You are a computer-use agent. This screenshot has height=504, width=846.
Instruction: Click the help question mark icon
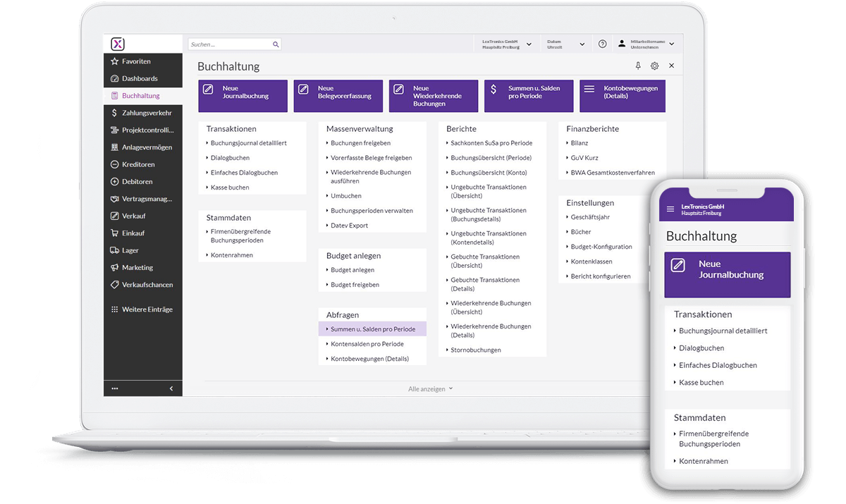602,44
